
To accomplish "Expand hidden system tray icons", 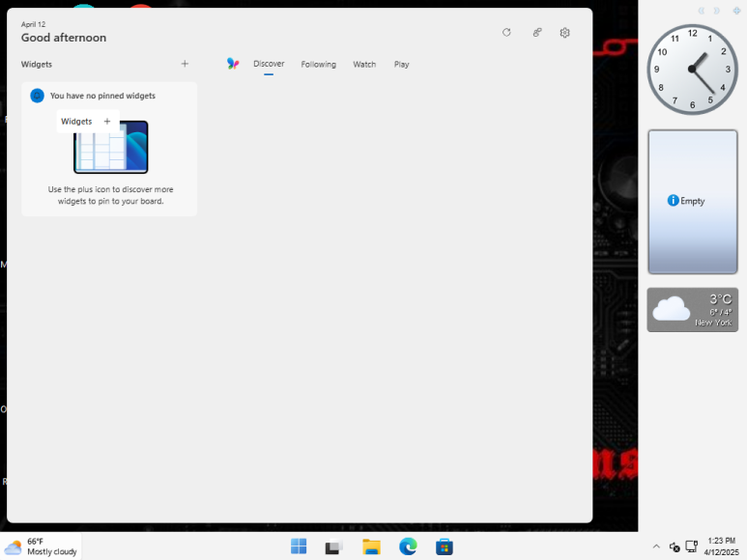I will click(x=656, y=546).
